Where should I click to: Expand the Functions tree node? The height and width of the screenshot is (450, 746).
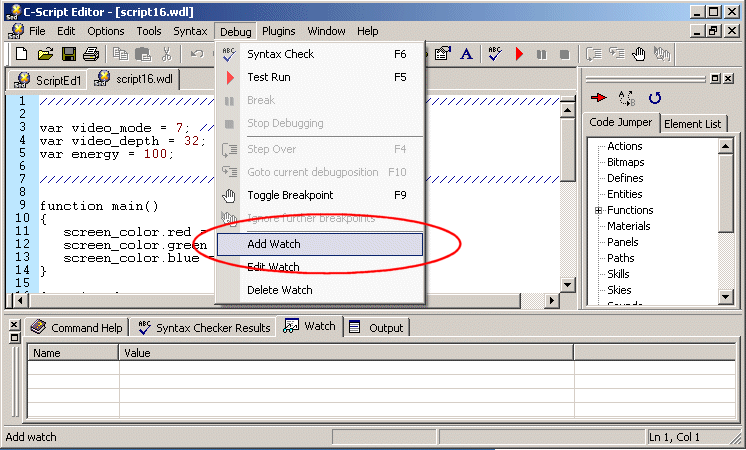pos(598,210)
